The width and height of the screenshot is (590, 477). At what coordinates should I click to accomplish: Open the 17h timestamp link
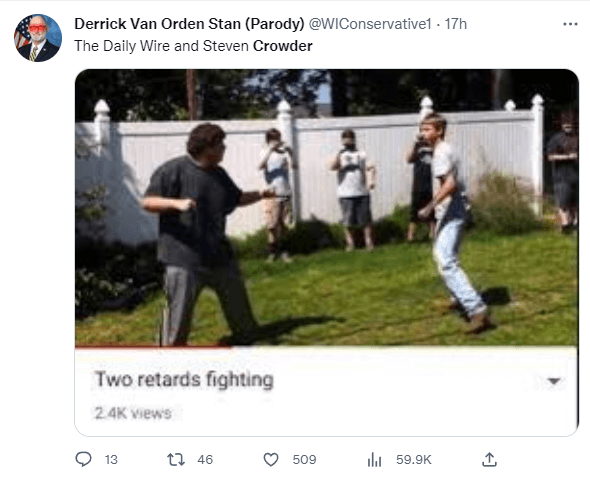click(x=456, y=24)
